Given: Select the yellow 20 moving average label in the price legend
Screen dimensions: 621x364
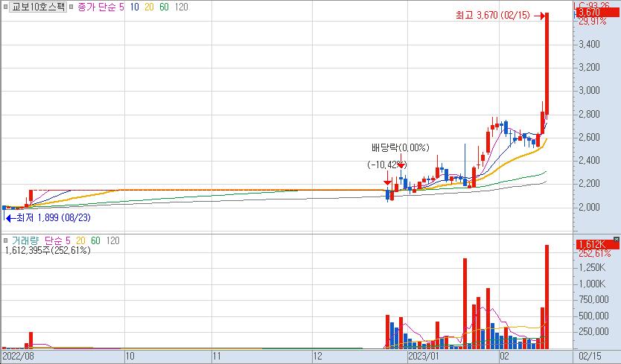Looking at the screenshot, I should [149, 7].
